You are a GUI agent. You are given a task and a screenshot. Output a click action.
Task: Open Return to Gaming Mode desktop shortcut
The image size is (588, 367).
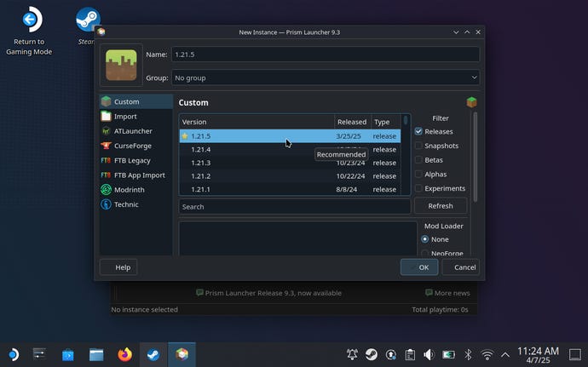click(x=29, y=32)
